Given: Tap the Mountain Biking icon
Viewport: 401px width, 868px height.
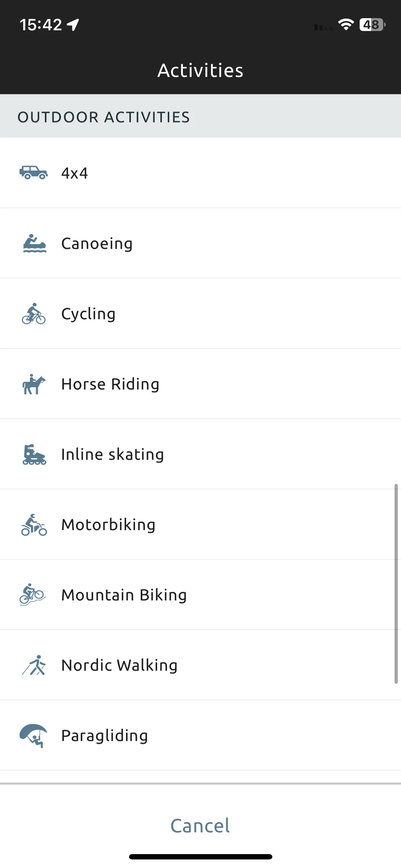Looking at the screenshot, I should coord(32,595).
